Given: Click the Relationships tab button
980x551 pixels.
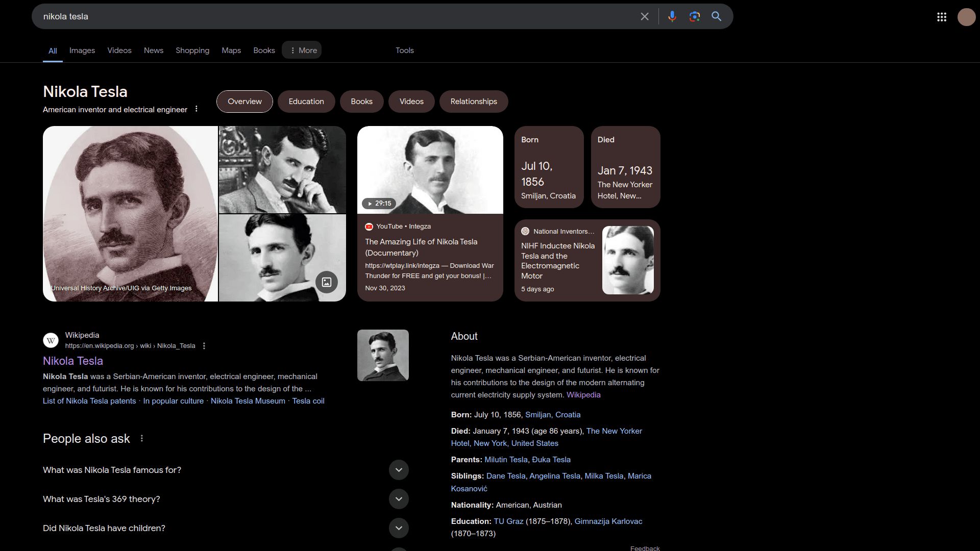Looking at the screenshot, I should point(474,101).
